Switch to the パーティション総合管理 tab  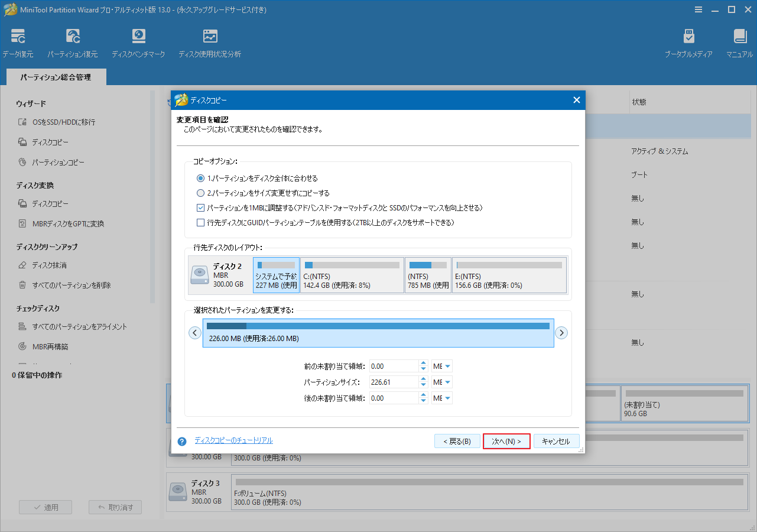[56, 77]
